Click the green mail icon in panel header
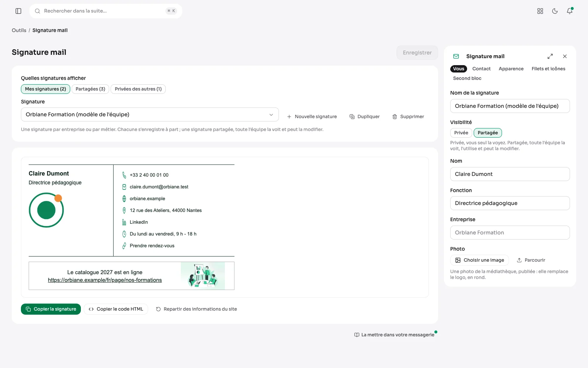588x368 pixels. (456, 56)
